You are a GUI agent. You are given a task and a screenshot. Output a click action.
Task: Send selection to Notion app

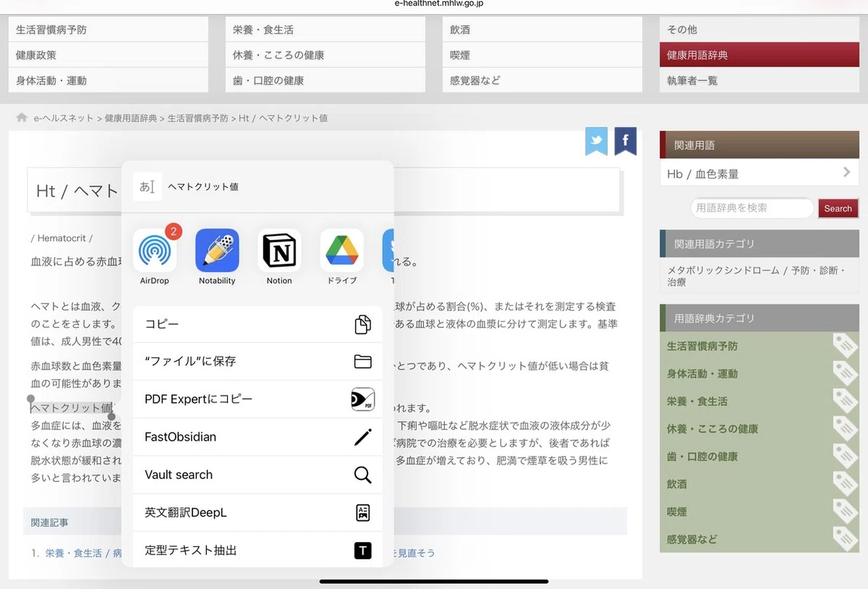[x=279, y=250]
